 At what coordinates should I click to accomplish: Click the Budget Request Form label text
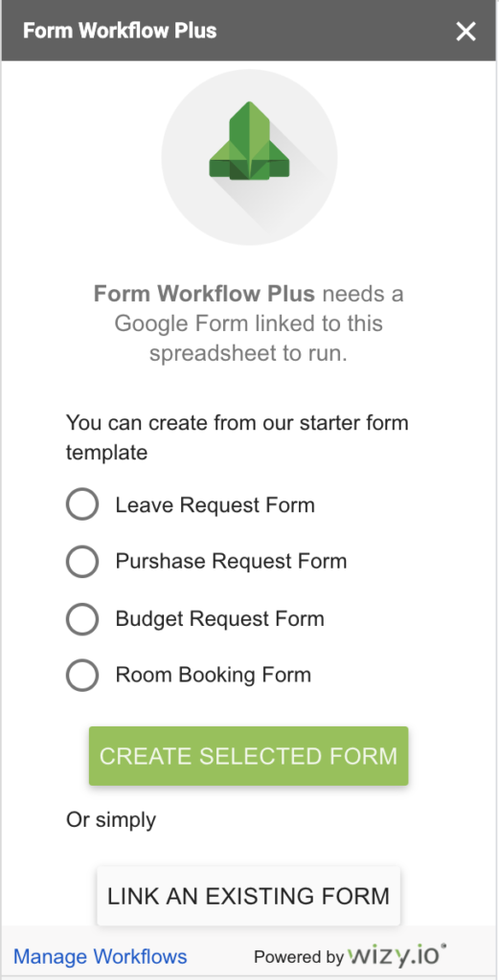(219, 619)
